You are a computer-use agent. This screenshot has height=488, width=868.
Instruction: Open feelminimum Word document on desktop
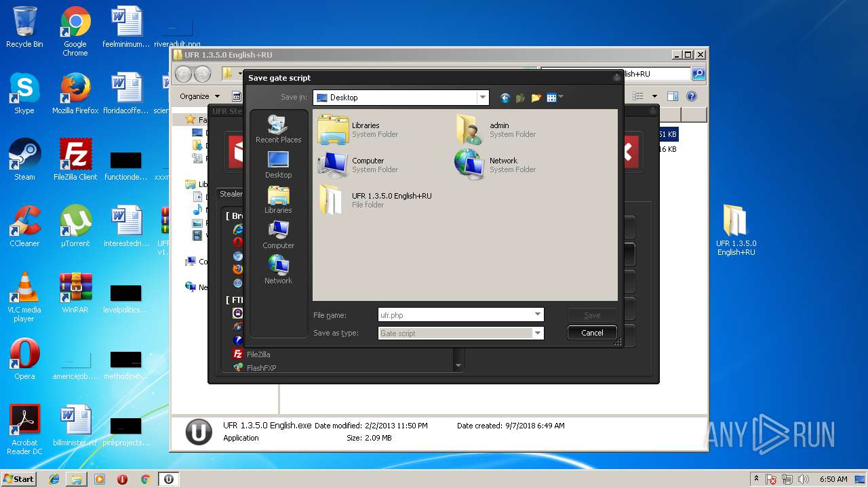126,27
